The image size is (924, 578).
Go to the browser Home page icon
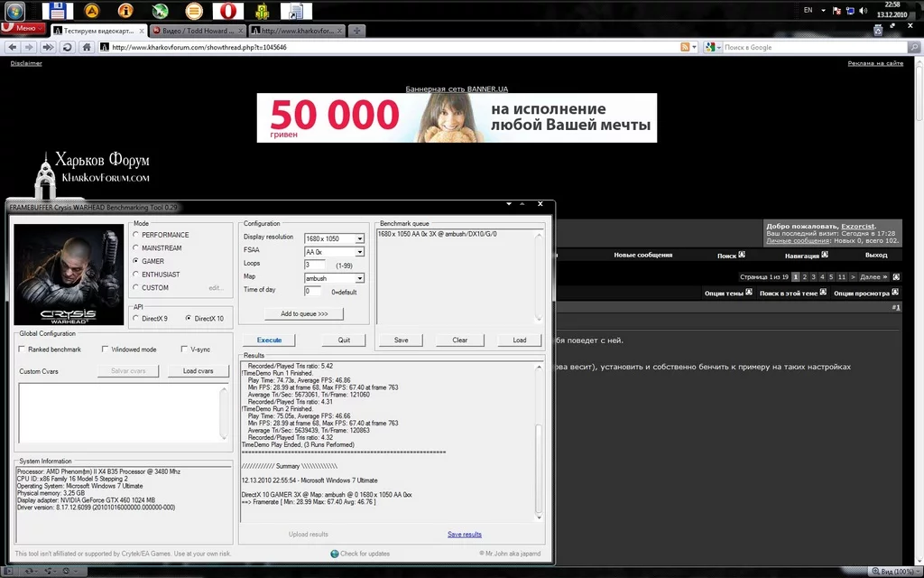coord(87,47)
